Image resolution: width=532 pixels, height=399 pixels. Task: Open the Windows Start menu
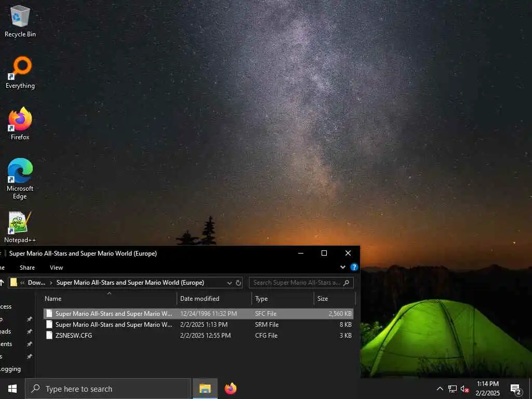pos(12,389)
